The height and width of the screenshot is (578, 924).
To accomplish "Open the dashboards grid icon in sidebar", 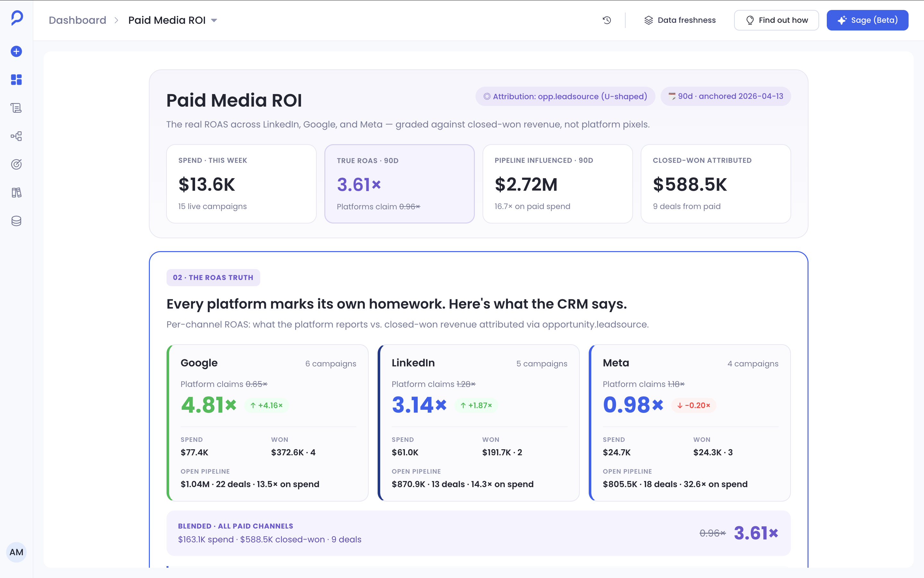I will pos(16,80).
